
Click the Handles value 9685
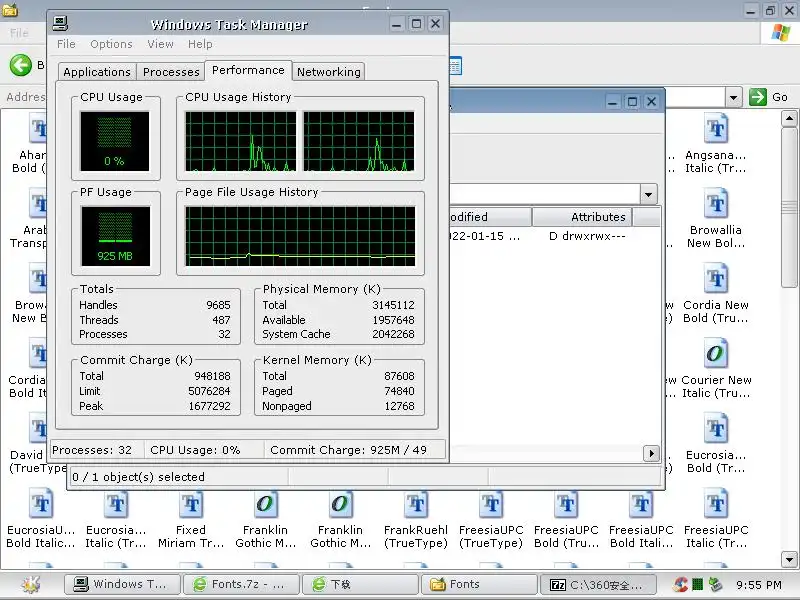click(218, 305)
